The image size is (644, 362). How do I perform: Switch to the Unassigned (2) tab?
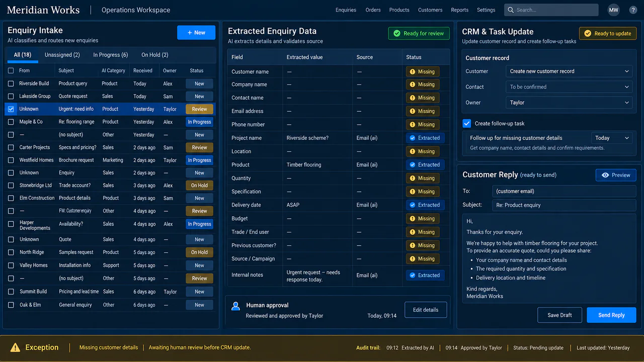point(62,55)
